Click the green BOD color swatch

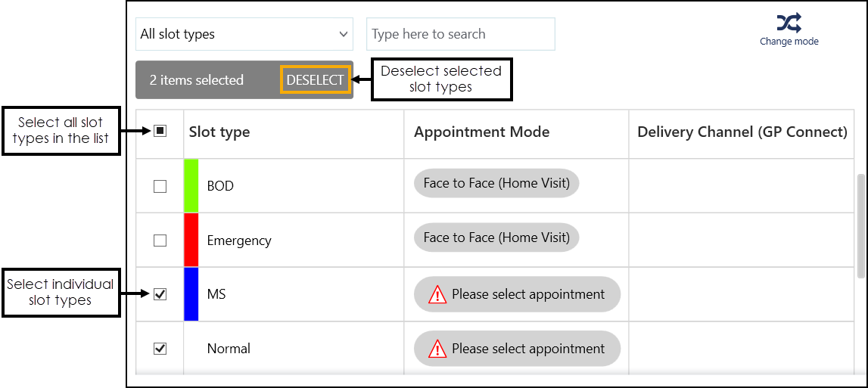[191, 185]
